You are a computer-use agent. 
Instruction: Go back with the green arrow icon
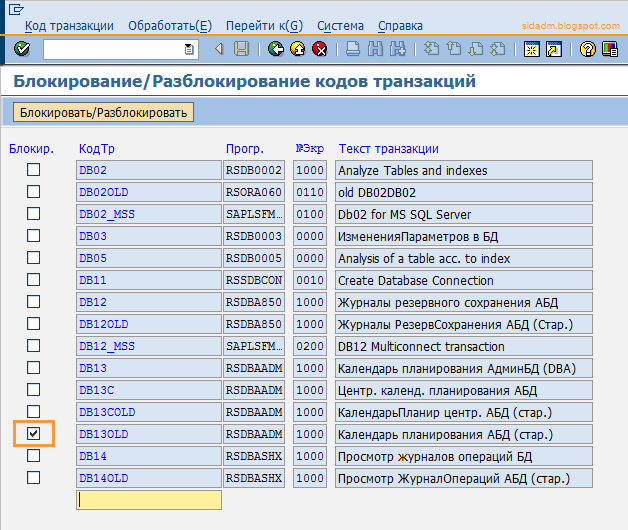[276, 49]
